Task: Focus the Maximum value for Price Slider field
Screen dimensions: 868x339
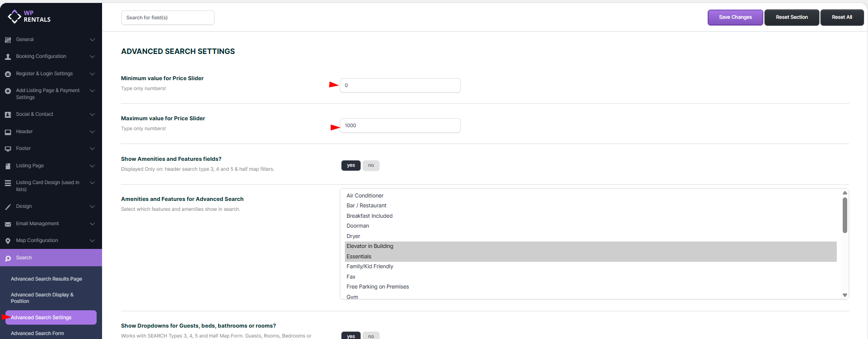Action: pos(400,126)
